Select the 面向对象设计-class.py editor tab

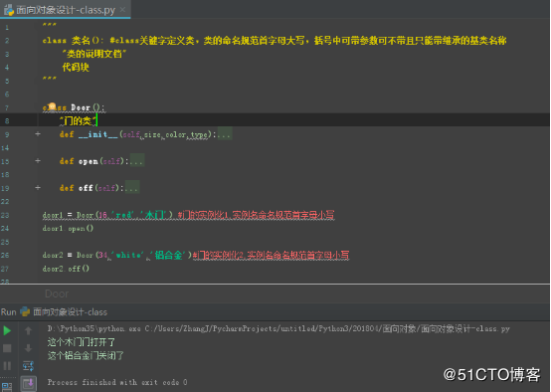click(x=66, y=10)
